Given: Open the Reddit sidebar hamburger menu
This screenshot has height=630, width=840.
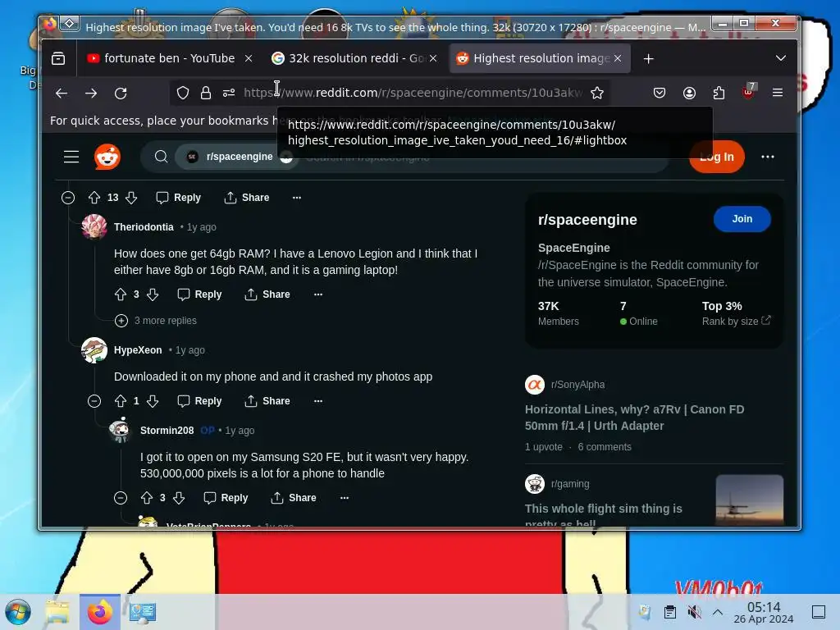Looking at the screenshot, I should 71,157.
